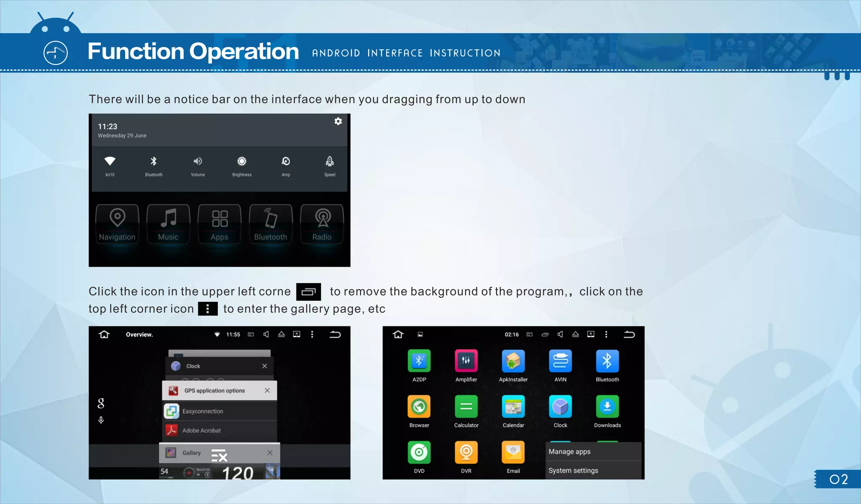
Task: Select the Adobe Acrobat recent app
Action: [x=219, y=430]
